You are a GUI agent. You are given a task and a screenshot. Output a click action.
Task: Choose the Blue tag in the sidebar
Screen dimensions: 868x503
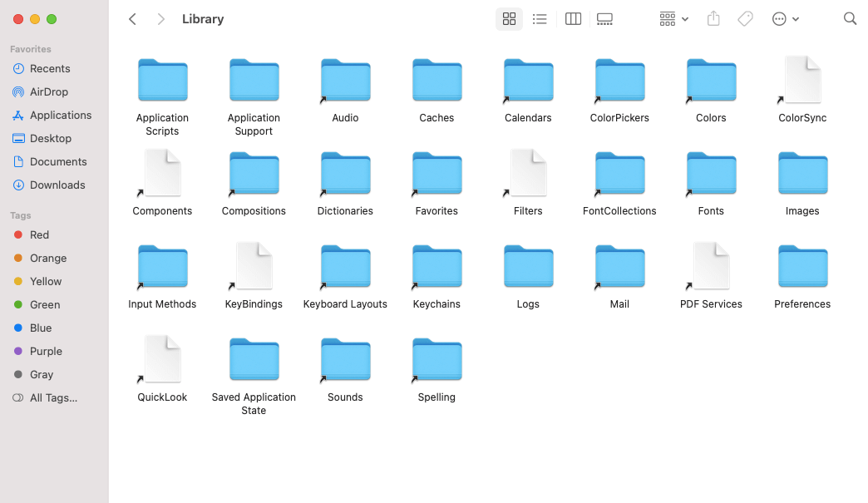(x=39, y=328)
